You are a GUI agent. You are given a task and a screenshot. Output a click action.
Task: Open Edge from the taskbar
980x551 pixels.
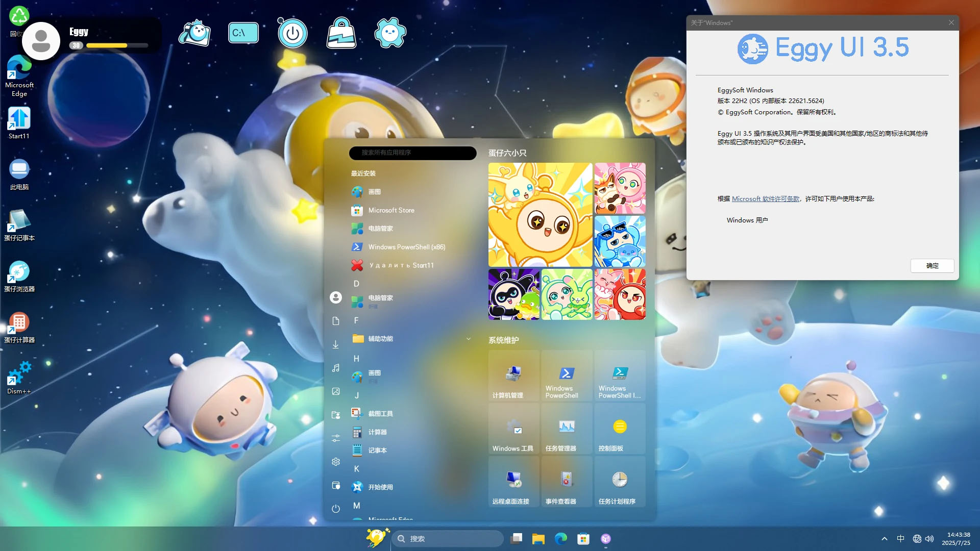[x=561, y=539]
